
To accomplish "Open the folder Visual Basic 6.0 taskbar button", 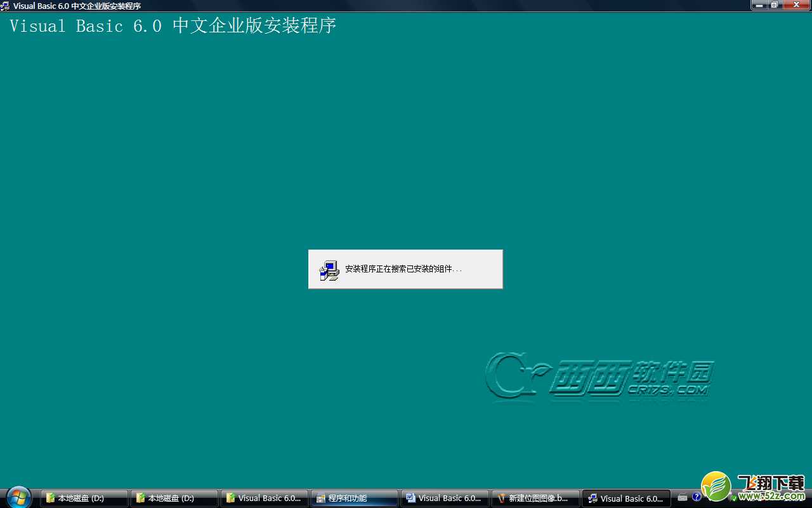I will tap(265, 498).
